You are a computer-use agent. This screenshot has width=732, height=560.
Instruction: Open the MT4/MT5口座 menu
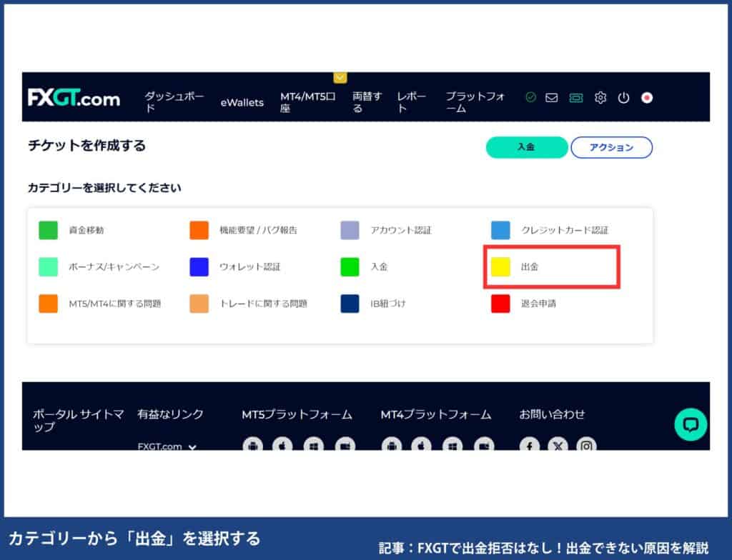point(307,102)
